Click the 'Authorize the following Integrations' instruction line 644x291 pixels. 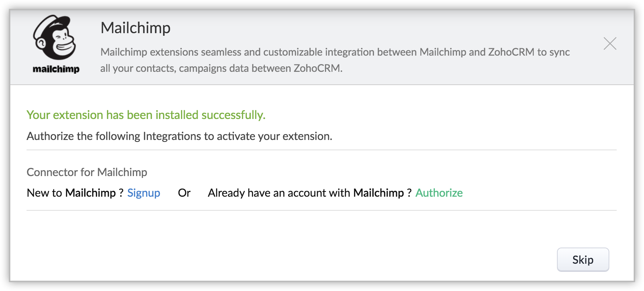click(179, 136)
